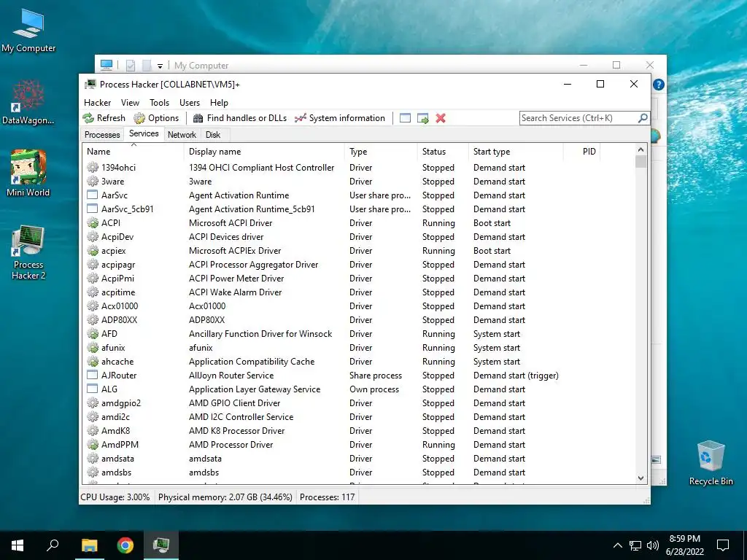This screenshot has height=560, width=747.
Task: Select the amdsata service name
Action: click(117, 459)
